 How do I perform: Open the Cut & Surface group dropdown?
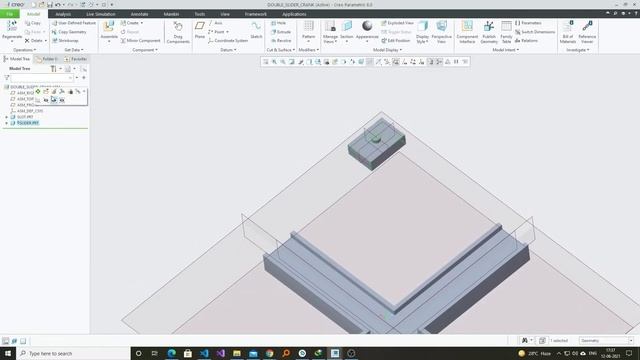(281, 50)
